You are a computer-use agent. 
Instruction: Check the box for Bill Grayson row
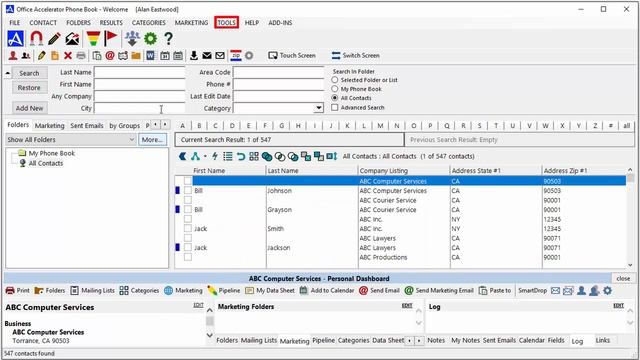[x=188, y=209]
